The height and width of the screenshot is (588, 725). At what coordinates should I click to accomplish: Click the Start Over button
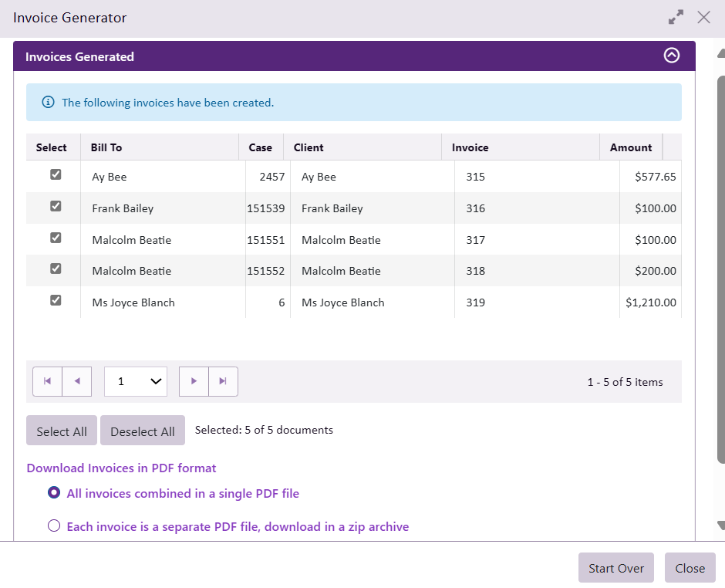tap(615, 568)
